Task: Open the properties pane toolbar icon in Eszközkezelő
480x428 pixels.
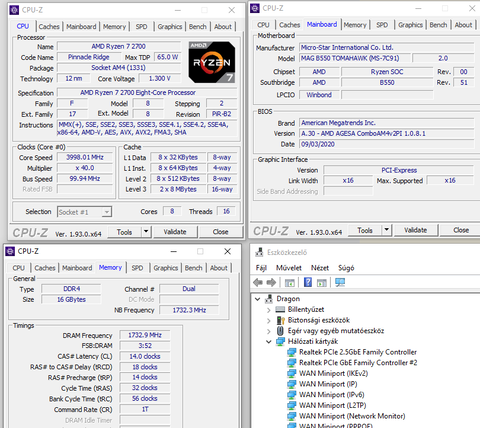Action: coord(289,283)
